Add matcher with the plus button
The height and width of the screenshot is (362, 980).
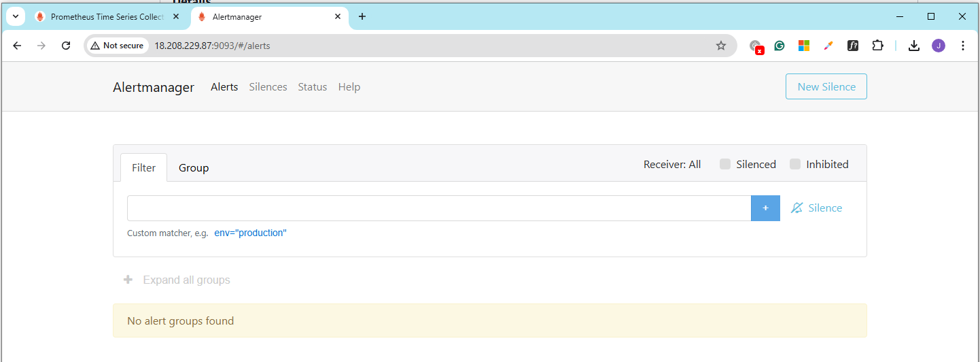click(765, 208)
